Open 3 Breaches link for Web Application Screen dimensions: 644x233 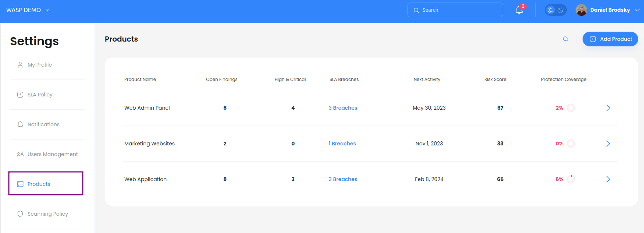coord(343,179)
